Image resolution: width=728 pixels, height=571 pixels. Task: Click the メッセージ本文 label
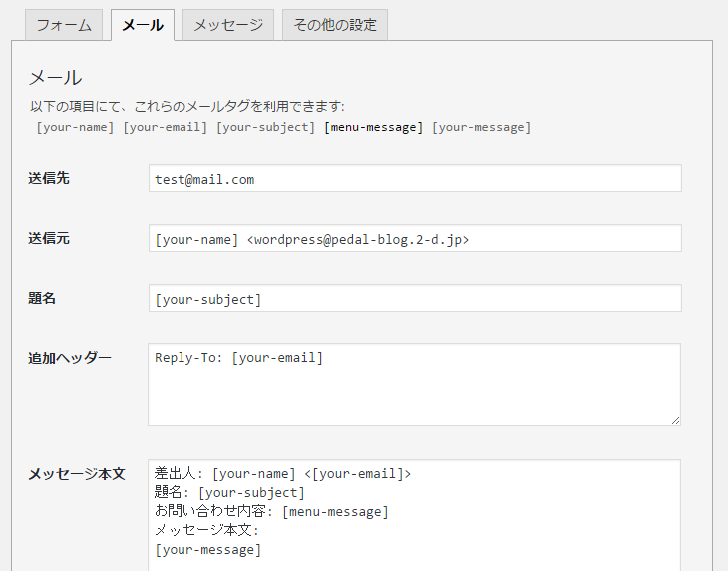click(x=77, y=474)
